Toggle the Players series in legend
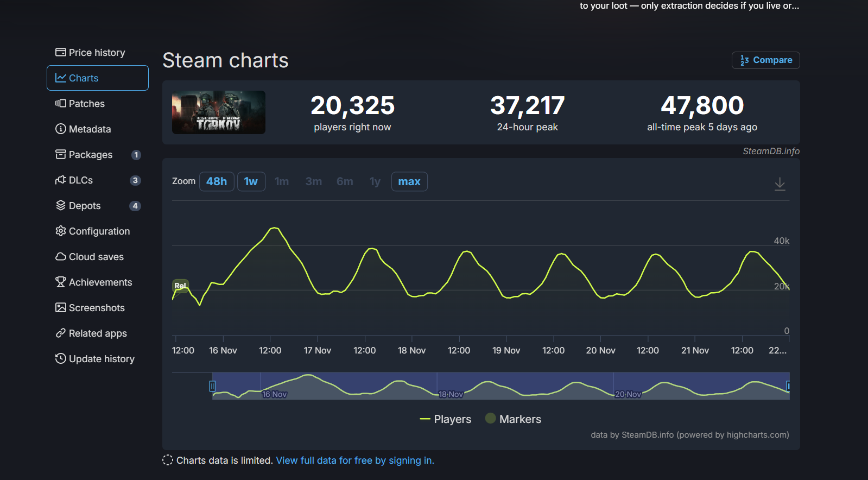The height and width of the screenshot is (480, 868). pyautogui.click(x=446, y=419)
